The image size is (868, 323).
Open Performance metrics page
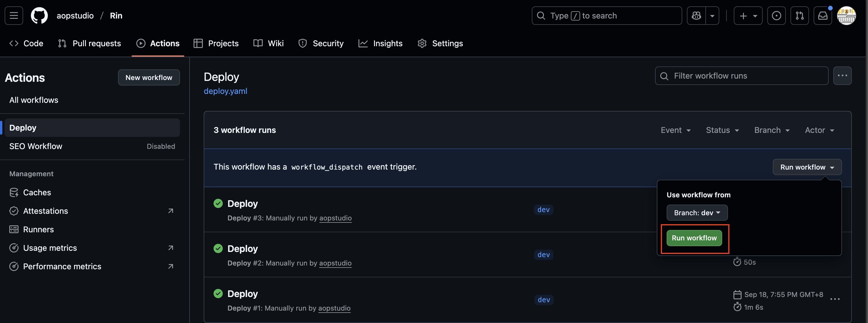click(x=92, y=266)
